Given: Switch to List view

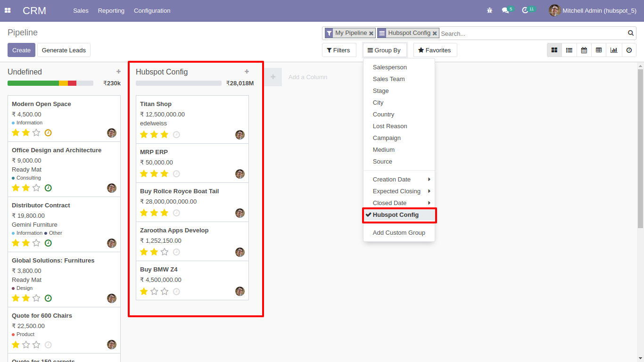Looking at the screenshot, I should 569,50.
